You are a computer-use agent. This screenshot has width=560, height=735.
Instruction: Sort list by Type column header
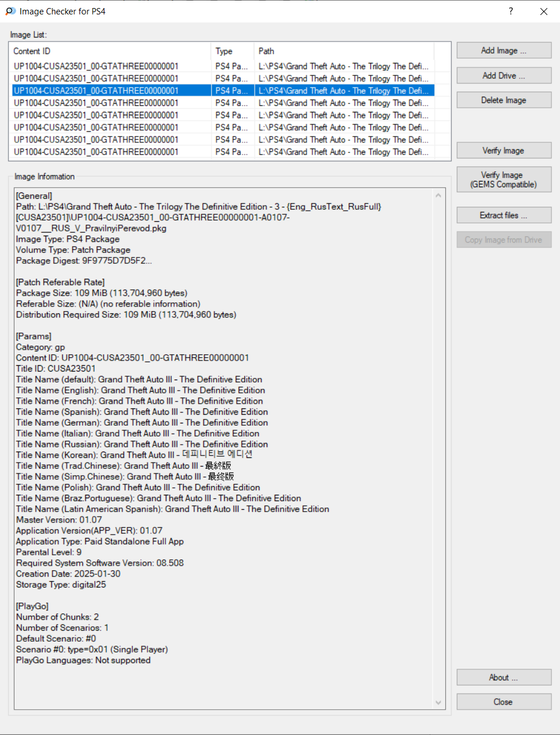232,51
